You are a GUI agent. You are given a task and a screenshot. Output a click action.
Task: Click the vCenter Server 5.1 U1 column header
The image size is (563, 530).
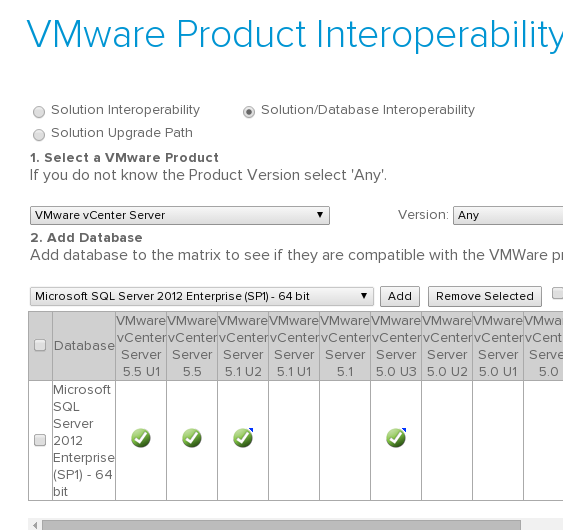tap(294, 346)
